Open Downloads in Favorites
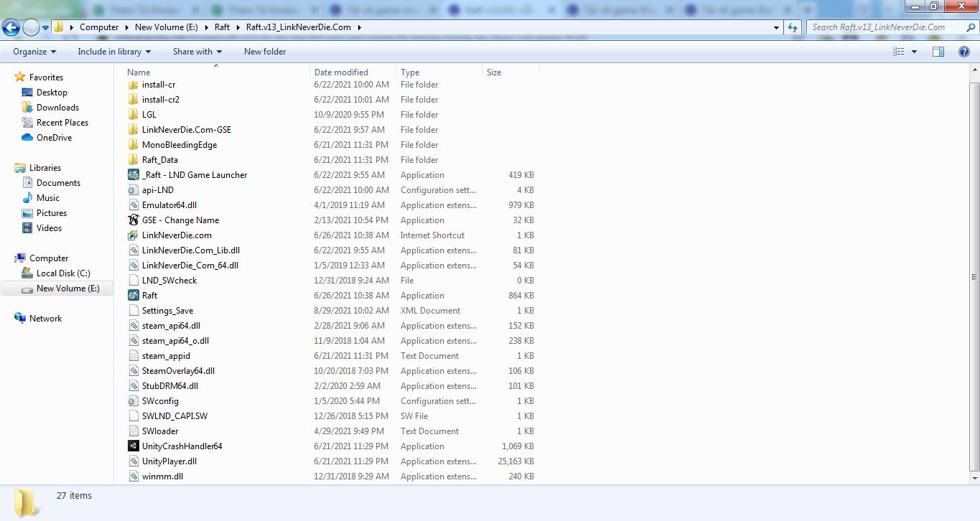980x521 pixels. point(57,108)
